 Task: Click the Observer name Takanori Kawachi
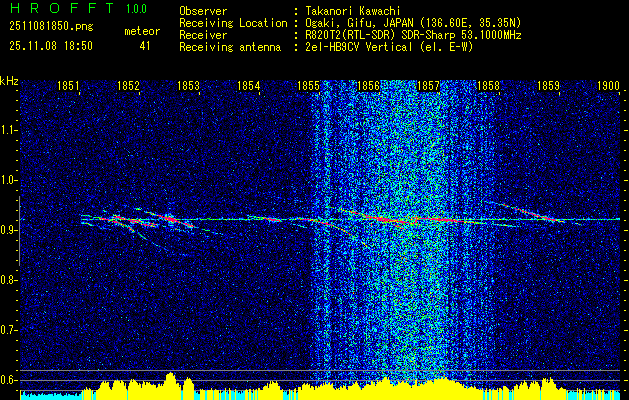coord(352,11)
